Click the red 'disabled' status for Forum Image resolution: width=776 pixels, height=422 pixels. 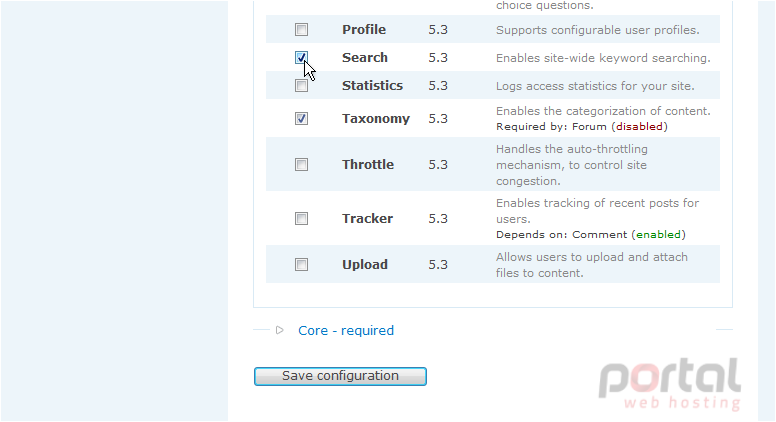[x=639, y=127]
